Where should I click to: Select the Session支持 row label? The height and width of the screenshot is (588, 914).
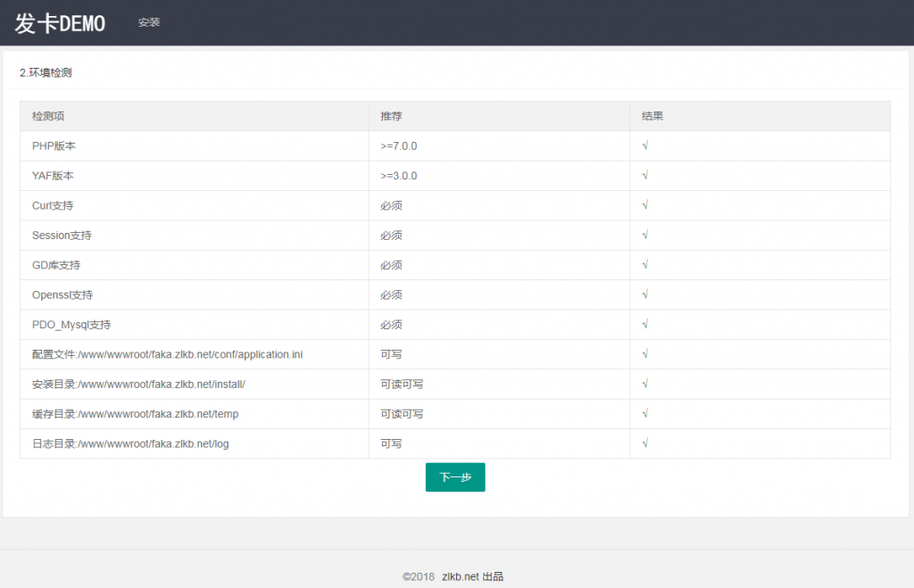coord(62,235)
